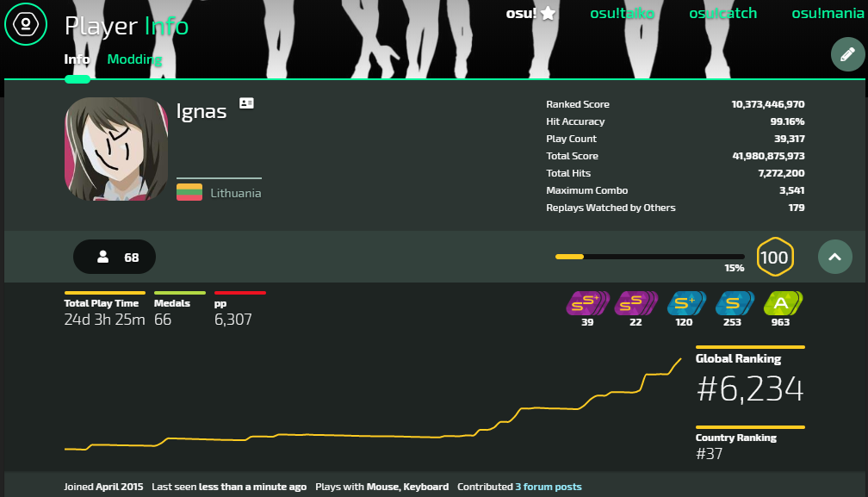The image size is (868, 497).
Task: Click the green A rank badge
Action: point(781,303)
